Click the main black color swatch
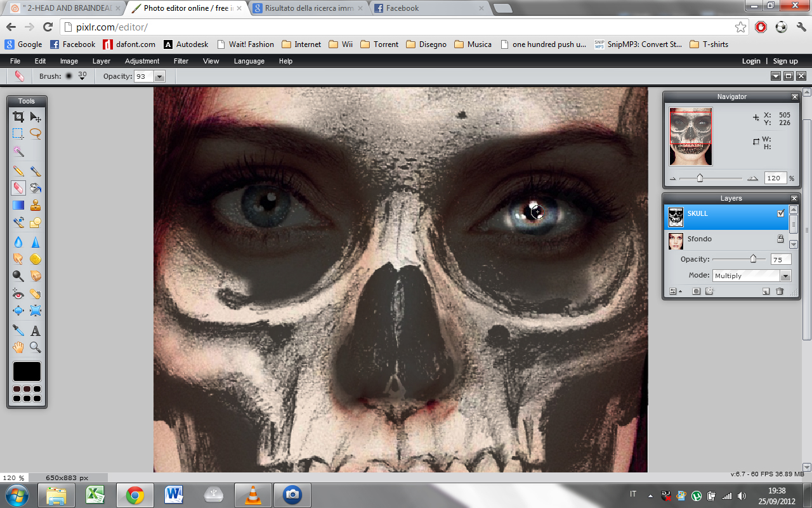This screenshot has height=508, width=812. pyautogui.click(x=27, y=371)
